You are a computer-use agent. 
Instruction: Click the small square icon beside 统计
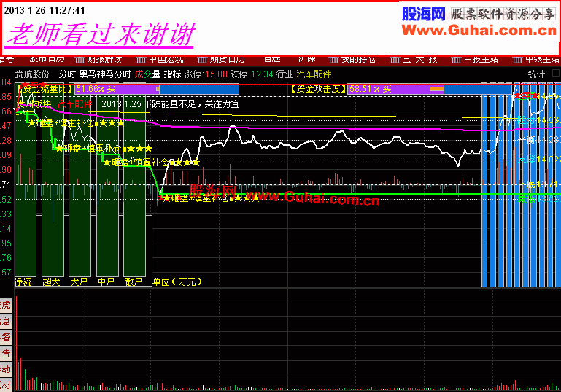pyautogui.click(x=556, y=73)
